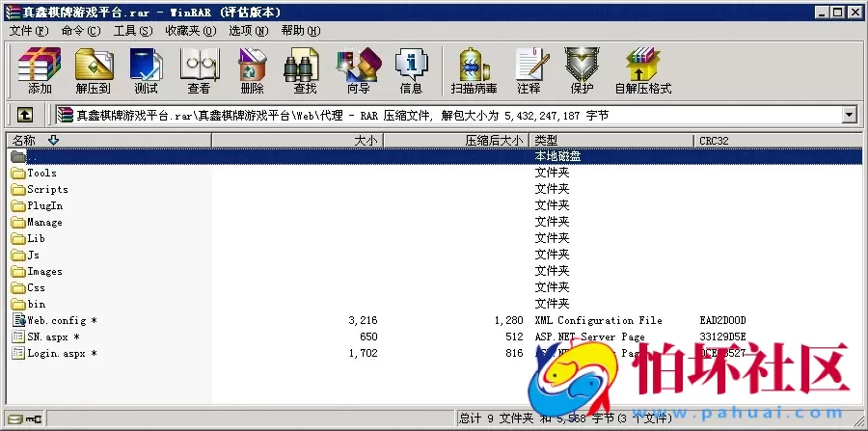Sort by Size (大小) column header
Screen dimensions: 868x431
click(297, 141)
